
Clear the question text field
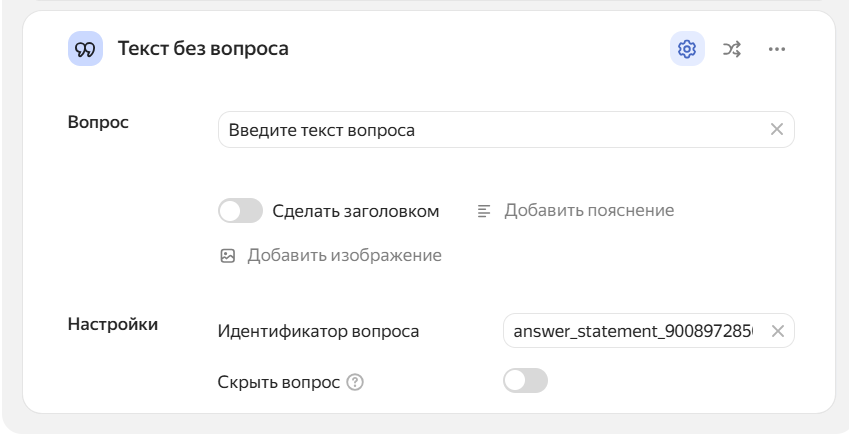click(x=777, y=130)
